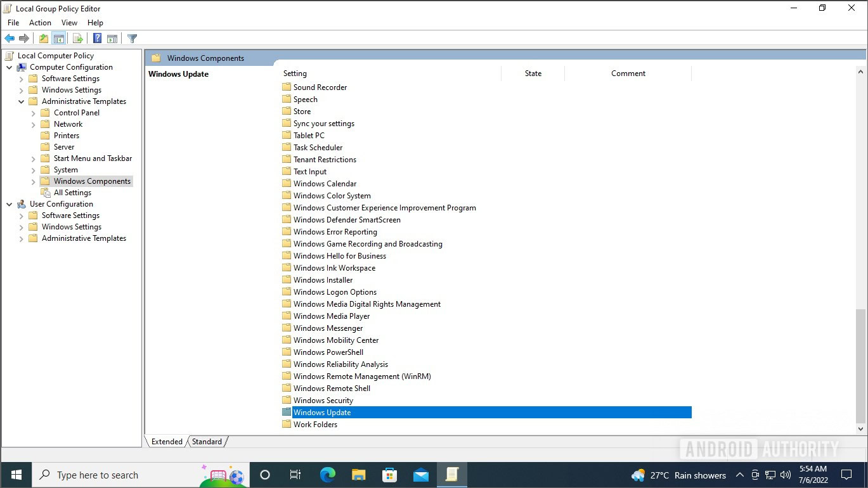868x488 pixels.
Task: Select All Settings in the tree
Action: tap(72, 193)
